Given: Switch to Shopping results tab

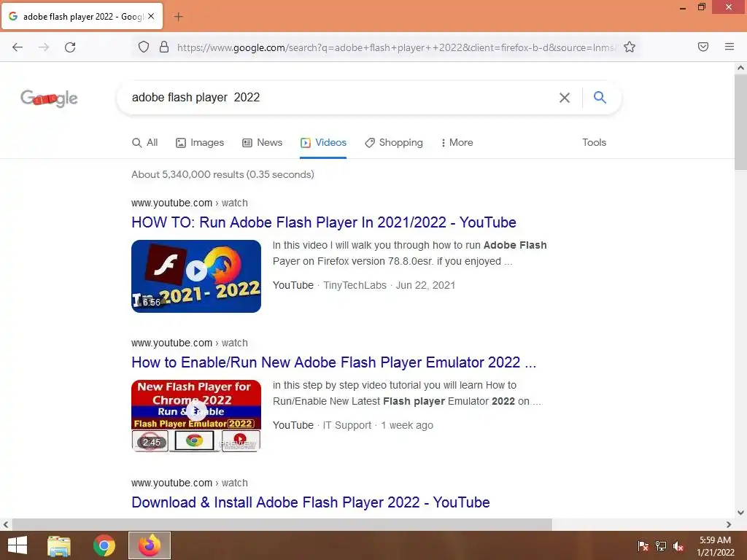Looking at the screenshot, I should [x=394, y=142].
